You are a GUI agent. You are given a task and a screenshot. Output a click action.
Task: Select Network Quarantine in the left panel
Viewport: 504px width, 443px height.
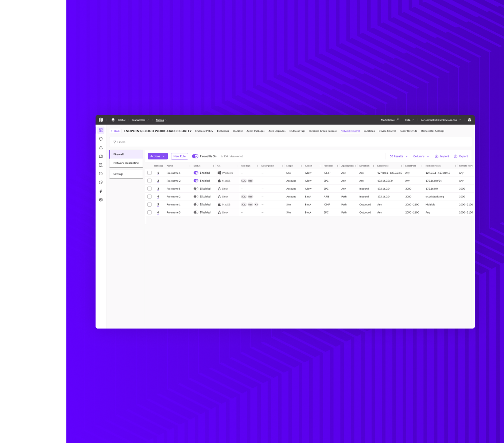pyautogui.click(x=126, y=163)
